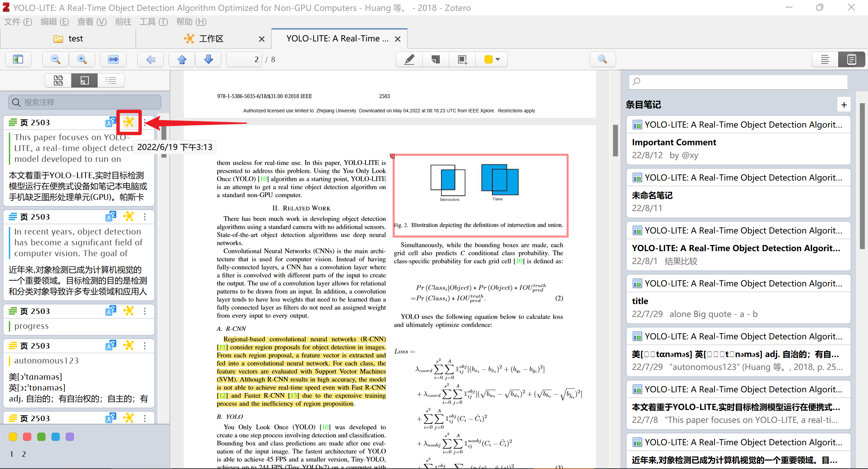Select the highlight annotation tool
Image resolution: width=868 pixels, height=469 pixels.
pyautogui.click(x=409, y=59)
